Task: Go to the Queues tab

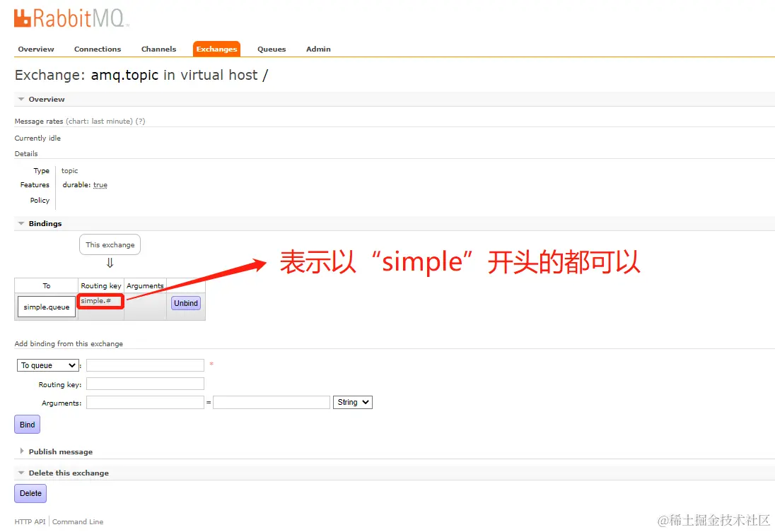Action: (x=272, y=49)
